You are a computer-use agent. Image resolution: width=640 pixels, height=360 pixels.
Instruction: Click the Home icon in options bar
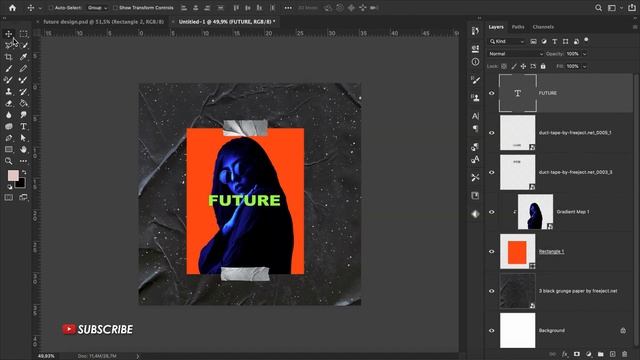(x=13, y=8)
